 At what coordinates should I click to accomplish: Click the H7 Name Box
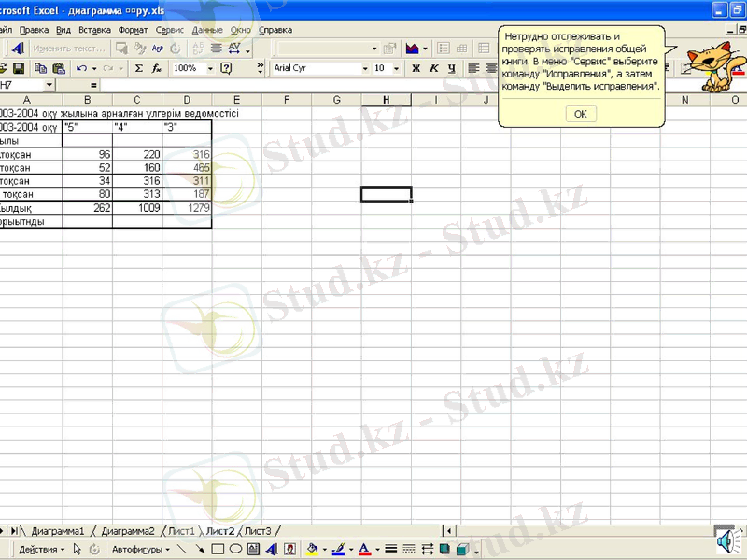click(23, 85)
